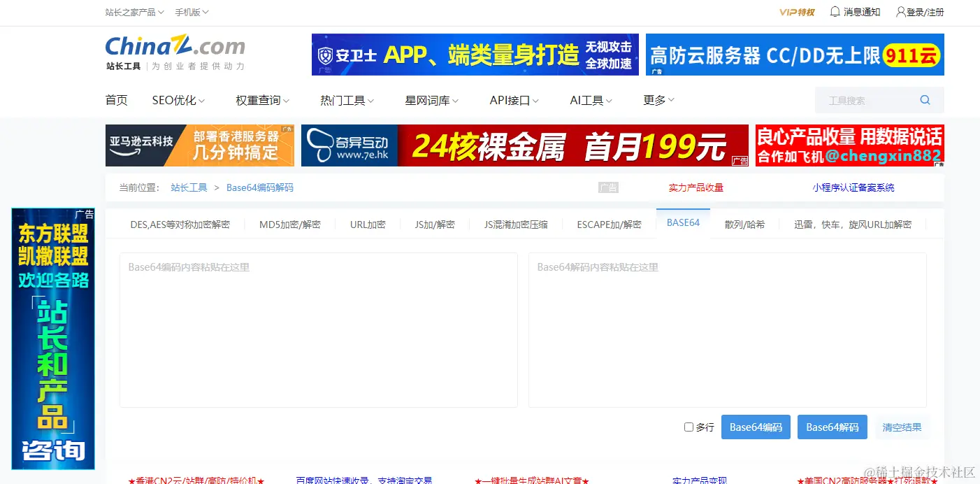Image resolution: width=980 pixels, height=484 pixels.
Task: Go to 首页 in the navigation
Action: coord(117,101)
